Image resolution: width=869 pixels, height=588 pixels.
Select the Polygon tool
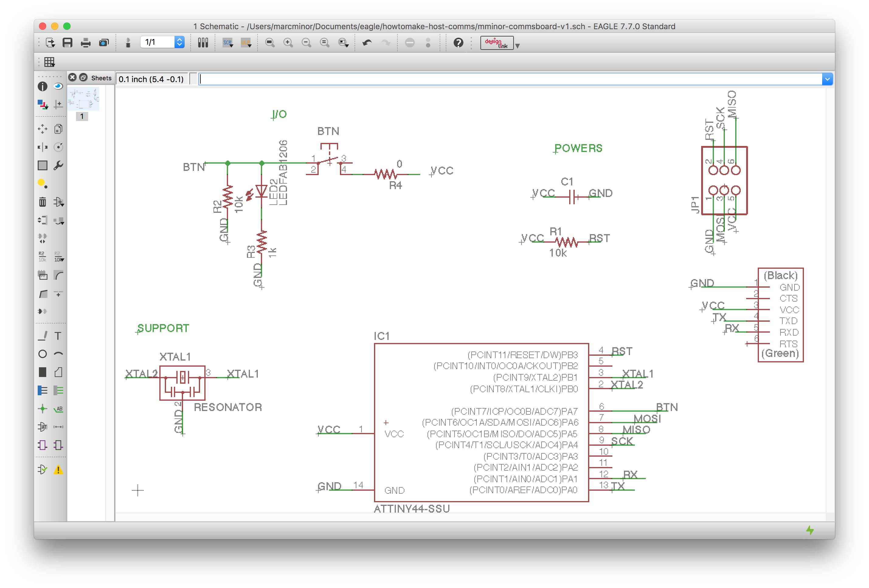[x=58, y=372]
